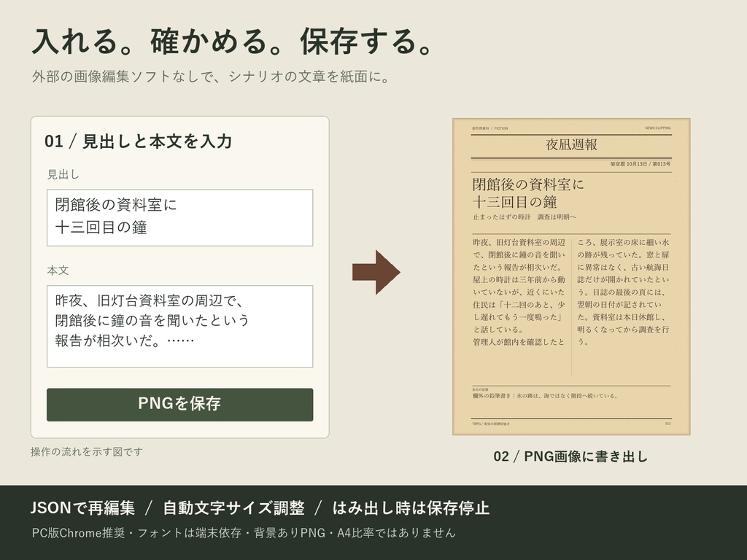Click the step title 01 / 見出しと本文を入力
Screen dimensions: 747x560
138,141
